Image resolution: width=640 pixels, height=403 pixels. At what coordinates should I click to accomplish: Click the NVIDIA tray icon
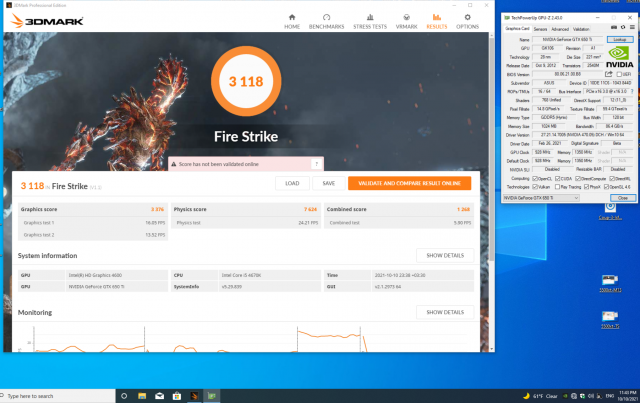tap(565, 396)
